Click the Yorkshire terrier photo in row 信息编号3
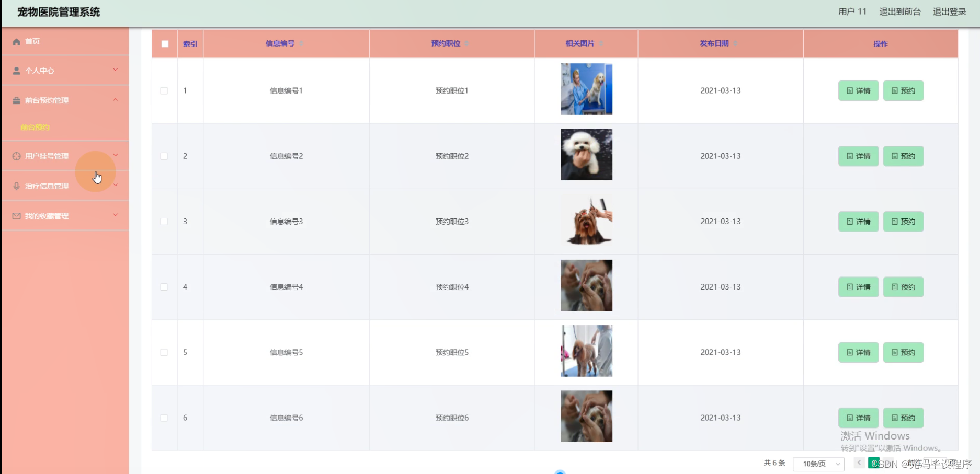The image size is (980, 474). [587, 220]
